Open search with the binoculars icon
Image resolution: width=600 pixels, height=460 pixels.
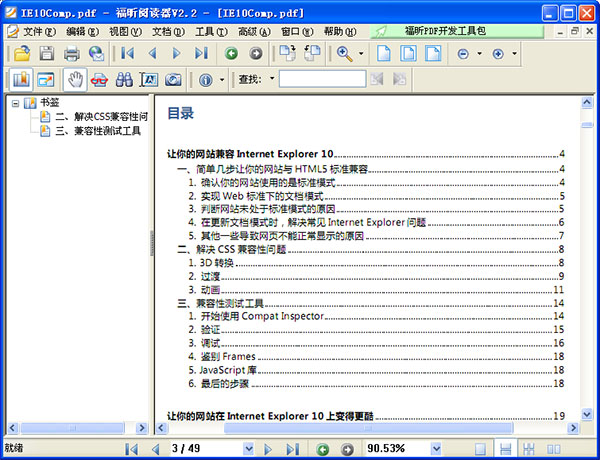pos(124,80)
